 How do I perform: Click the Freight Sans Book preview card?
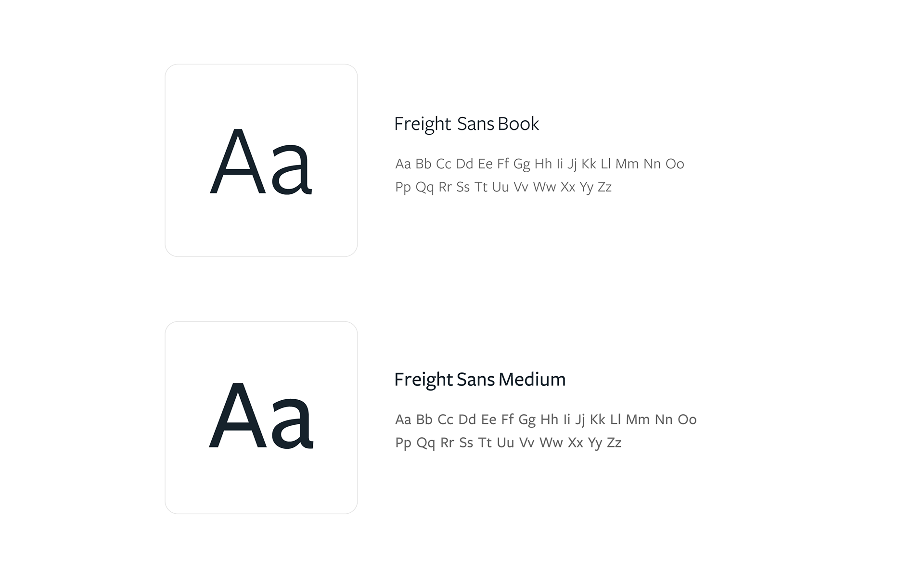[261, 160]
